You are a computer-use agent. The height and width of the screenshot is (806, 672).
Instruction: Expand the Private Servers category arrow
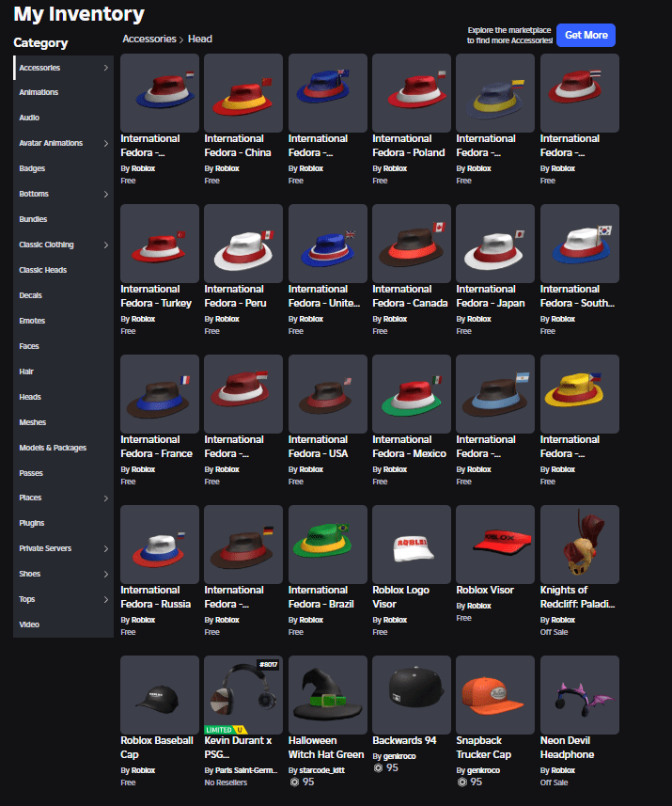click(x=105, y=549)
